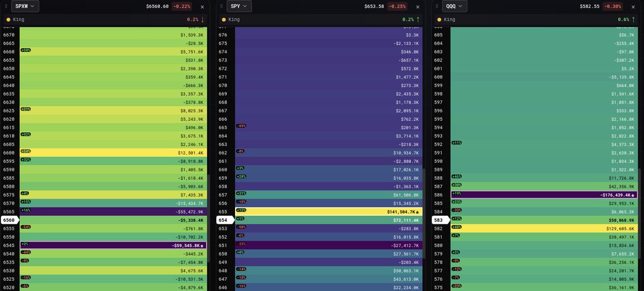Click the strike label 655 in SPY

223,212
